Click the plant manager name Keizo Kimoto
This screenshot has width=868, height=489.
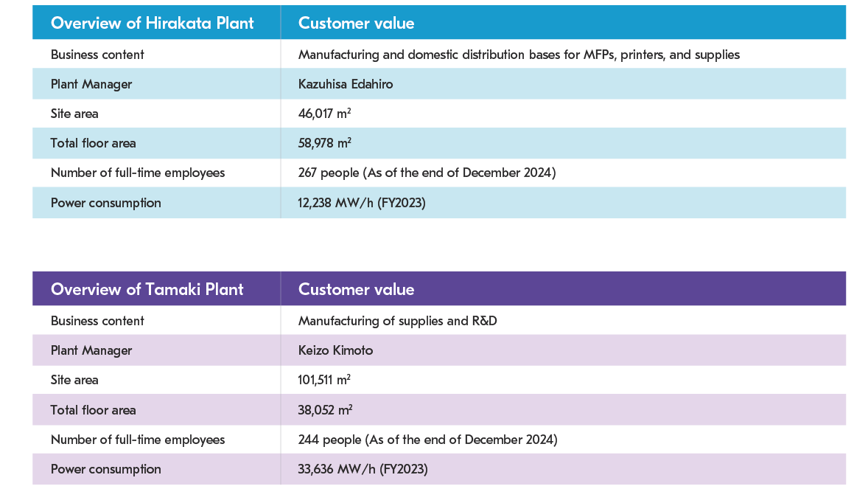coord(335,350)
